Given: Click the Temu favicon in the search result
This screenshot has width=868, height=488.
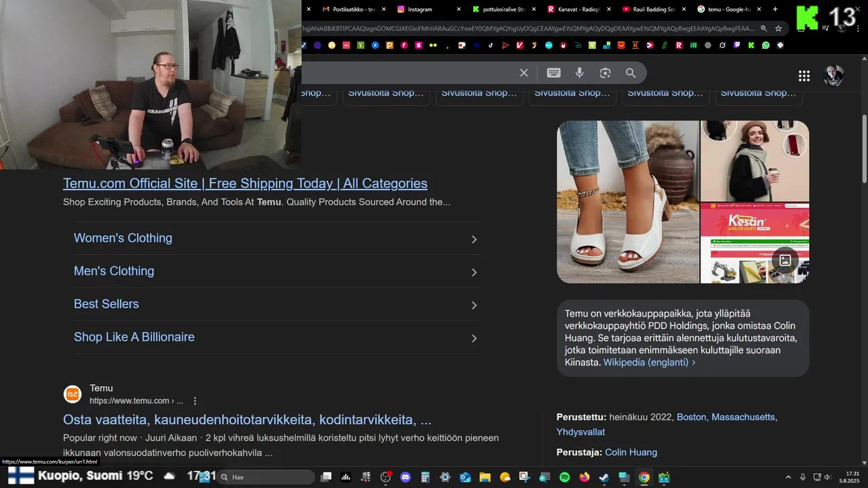Looking at the screenshot, I should pyautogui.click(x=73, y=394).
